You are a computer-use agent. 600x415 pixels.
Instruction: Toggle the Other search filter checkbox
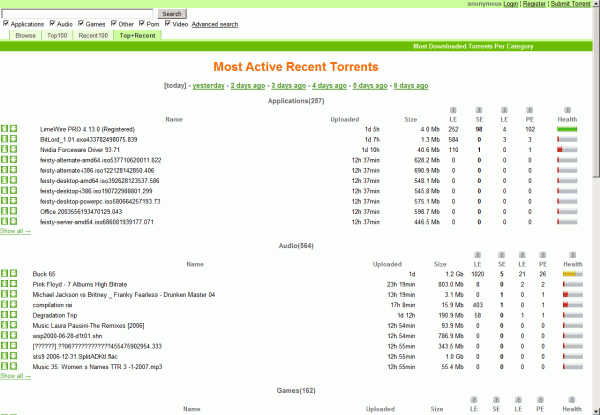coord(114,23)
